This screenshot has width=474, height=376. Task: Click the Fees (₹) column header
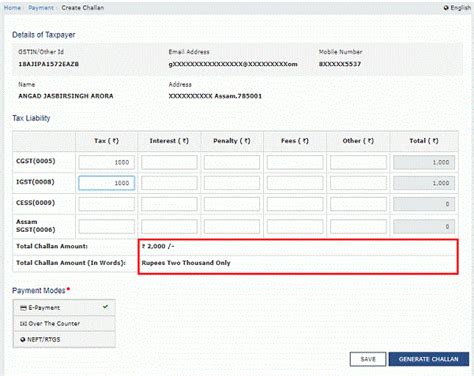click(295, 141)
